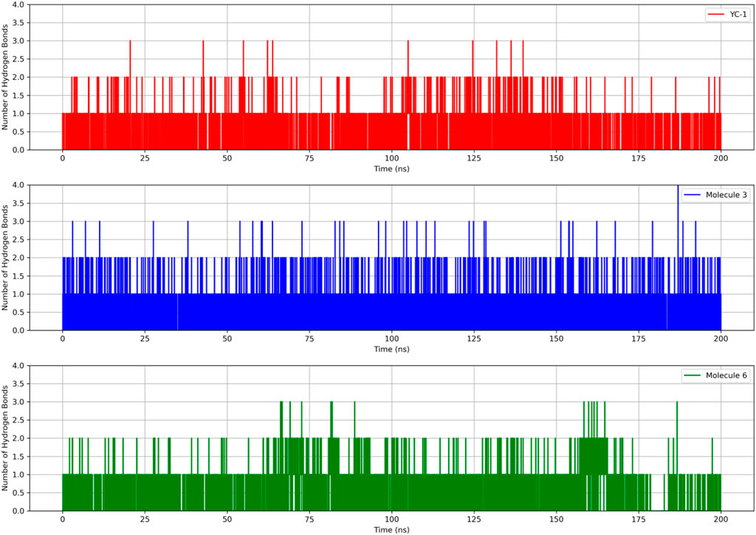Click the x-axis tick '100' of YC-1 plot
Viewport: 756px width, 535px height.
[x=392, y=158]
